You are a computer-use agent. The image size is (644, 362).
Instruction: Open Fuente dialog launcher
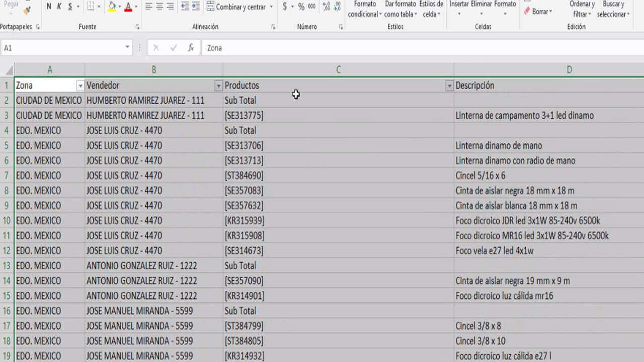pos(137,27)
